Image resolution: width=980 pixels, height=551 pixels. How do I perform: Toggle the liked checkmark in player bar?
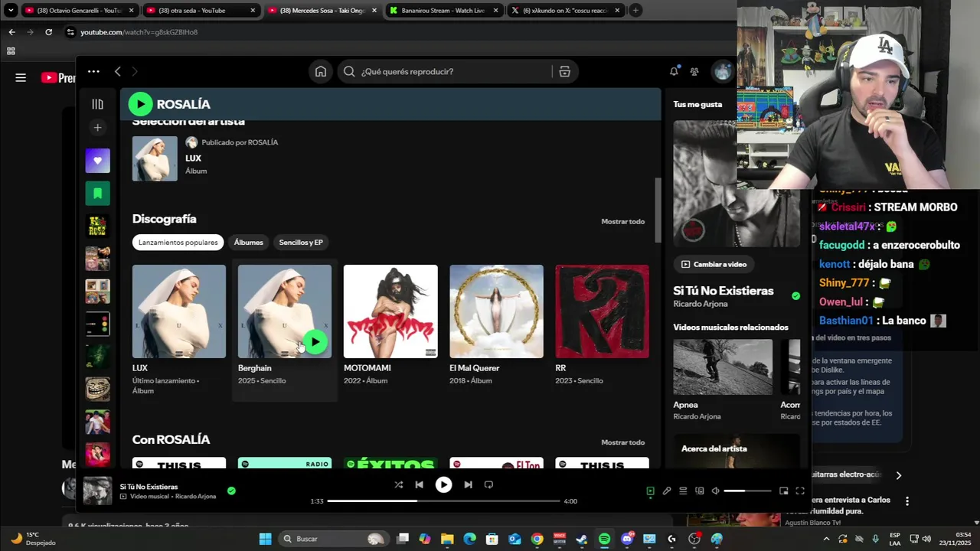pyautogui.click(x=231, y=491)
